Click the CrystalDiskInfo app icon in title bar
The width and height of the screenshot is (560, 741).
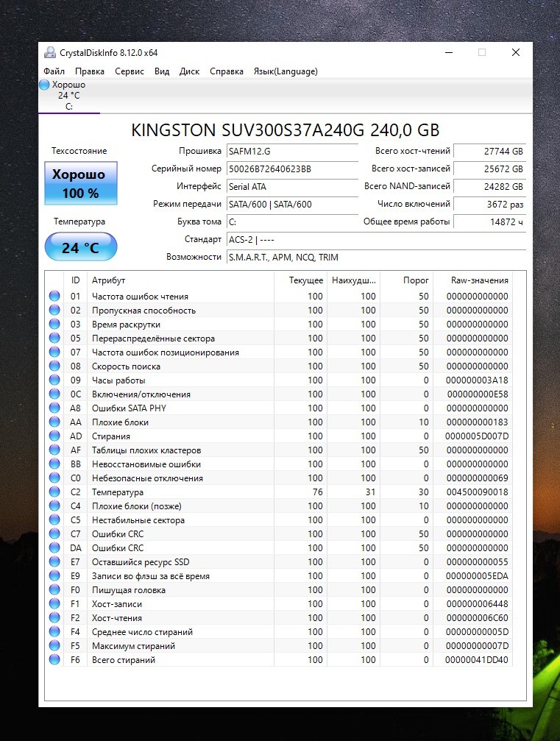49,52
